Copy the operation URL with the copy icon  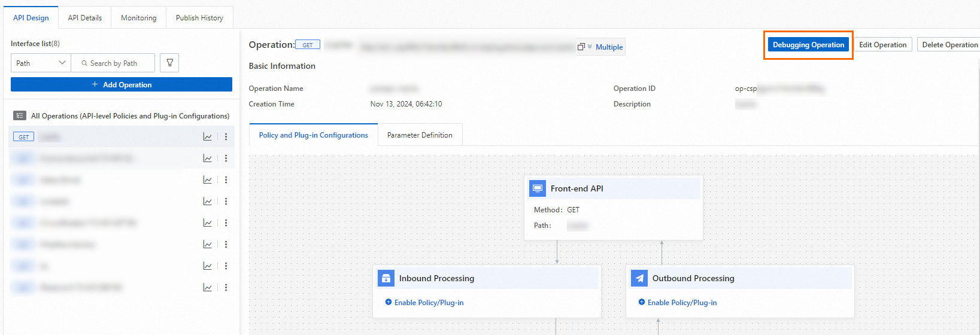pos(581,47)
